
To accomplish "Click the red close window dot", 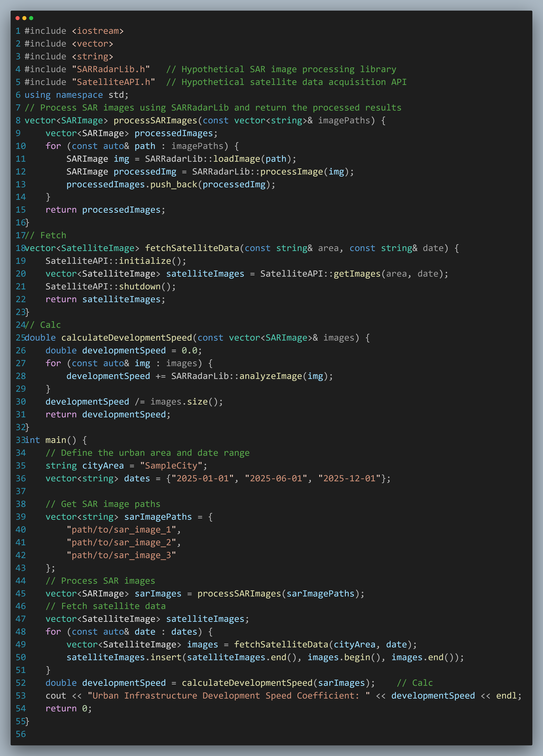I will pos(18,18).
